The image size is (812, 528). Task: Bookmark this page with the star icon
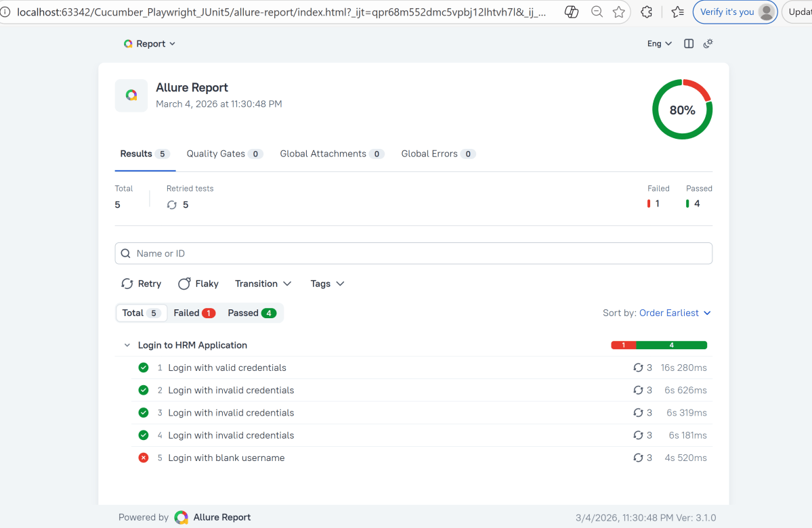(618, 12)
